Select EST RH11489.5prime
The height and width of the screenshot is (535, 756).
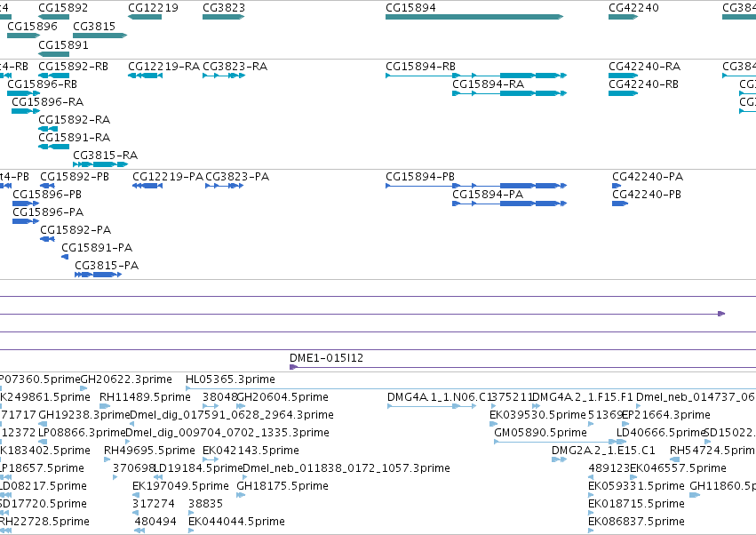(x=145, y=397)
